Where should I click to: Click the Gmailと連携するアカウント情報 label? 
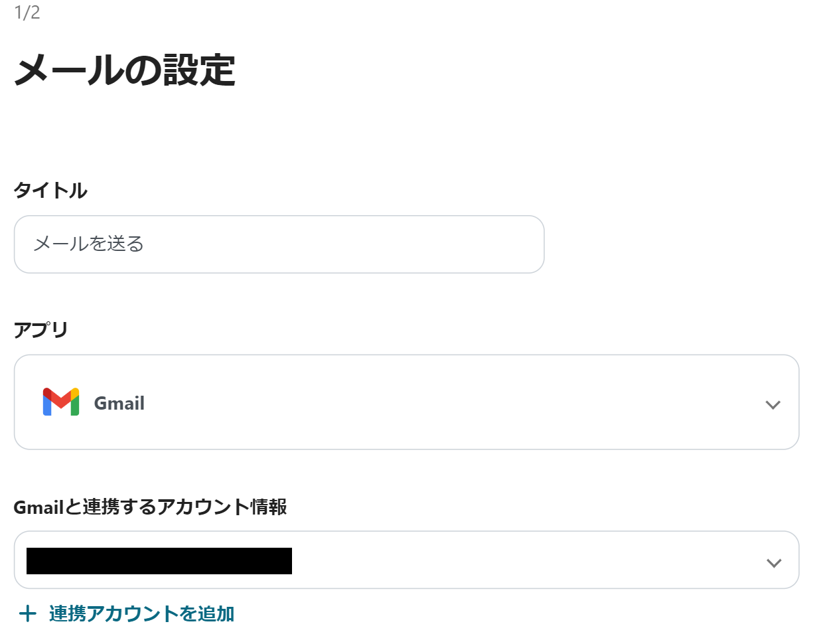pyautogui.click(x=150, y=507)
